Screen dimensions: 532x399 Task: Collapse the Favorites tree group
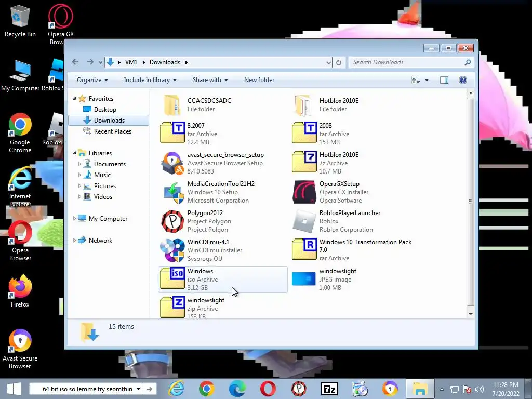pos(74,98)
